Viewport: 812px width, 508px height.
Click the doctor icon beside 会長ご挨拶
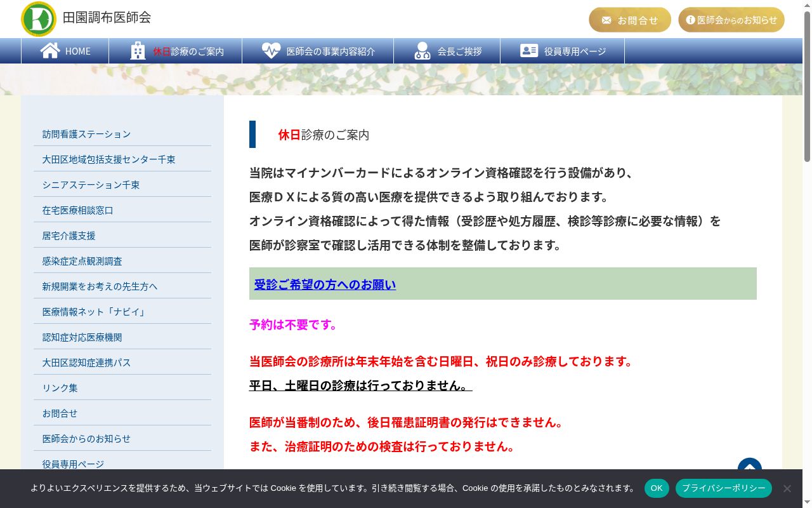(x=422, y=51)
